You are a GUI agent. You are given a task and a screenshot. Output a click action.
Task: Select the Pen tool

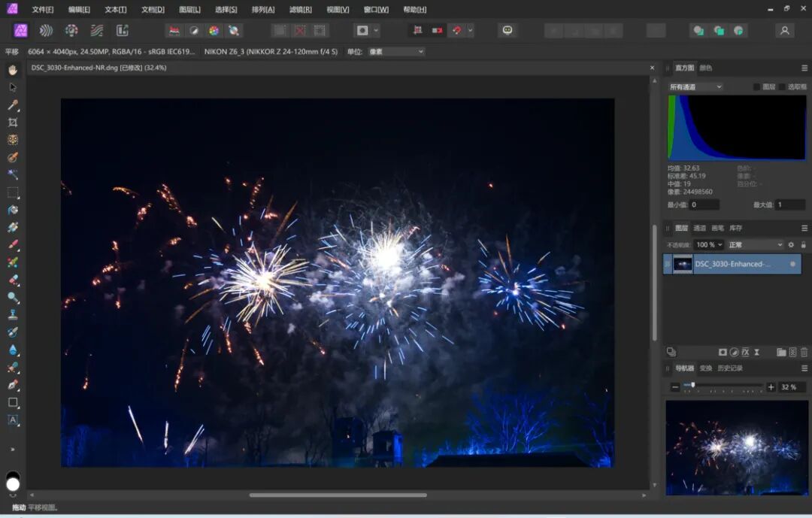tap(13, 385)
